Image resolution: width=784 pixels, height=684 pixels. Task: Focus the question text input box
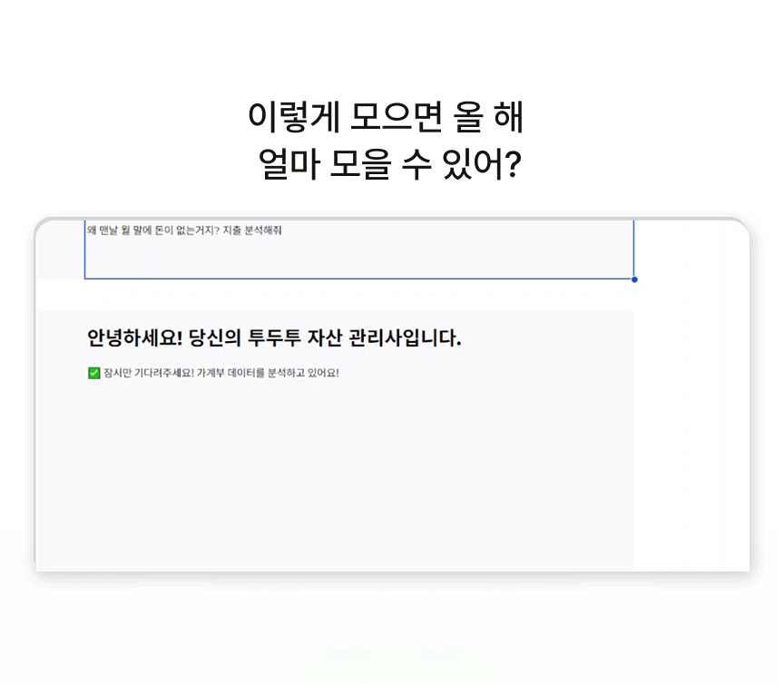358,254
